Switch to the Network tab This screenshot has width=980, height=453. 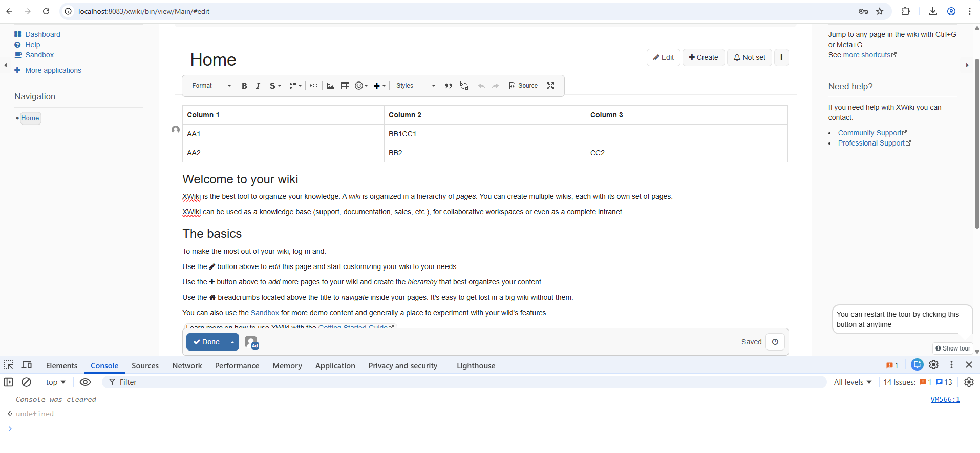tap(187, 366)
